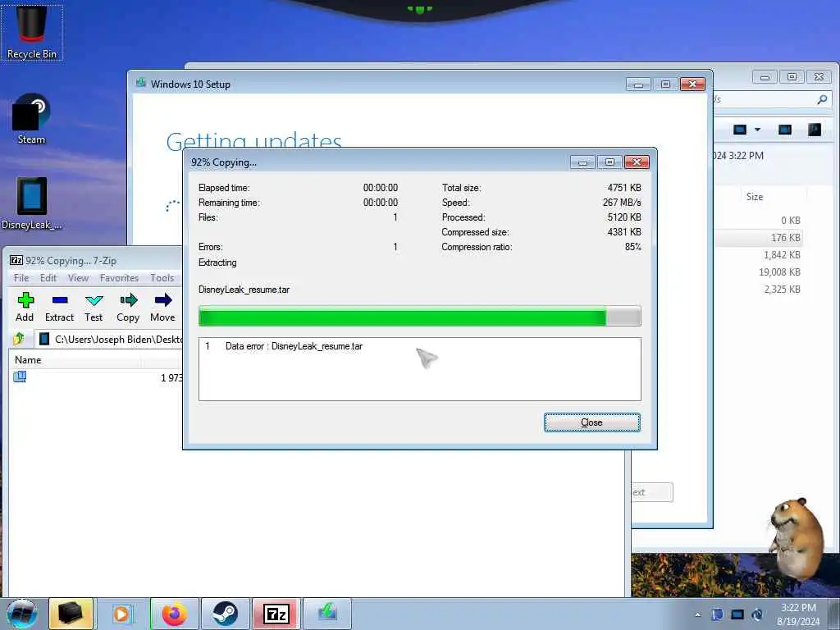The width and height of the screenshot is (840, 630).
Task: Open the Favorites menu in 7-Zip
Action: pyautogui.click(x=119, y=277)
